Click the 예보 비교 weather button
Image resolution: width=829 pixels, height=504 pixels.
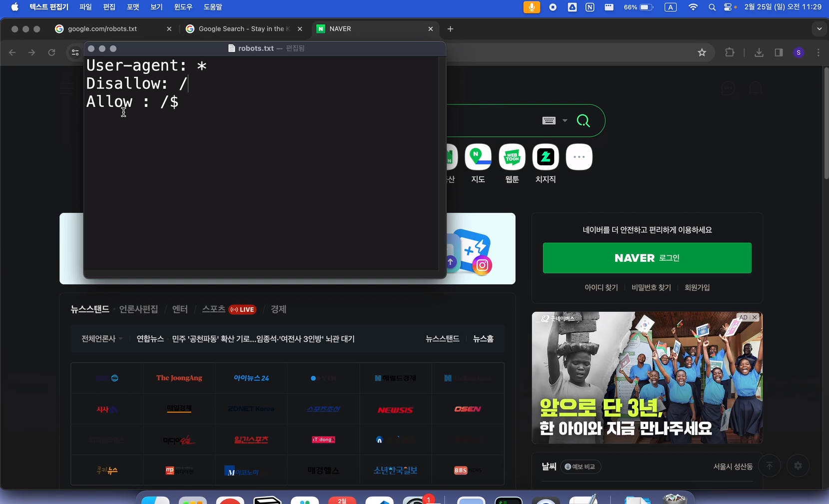click(580, 467)
